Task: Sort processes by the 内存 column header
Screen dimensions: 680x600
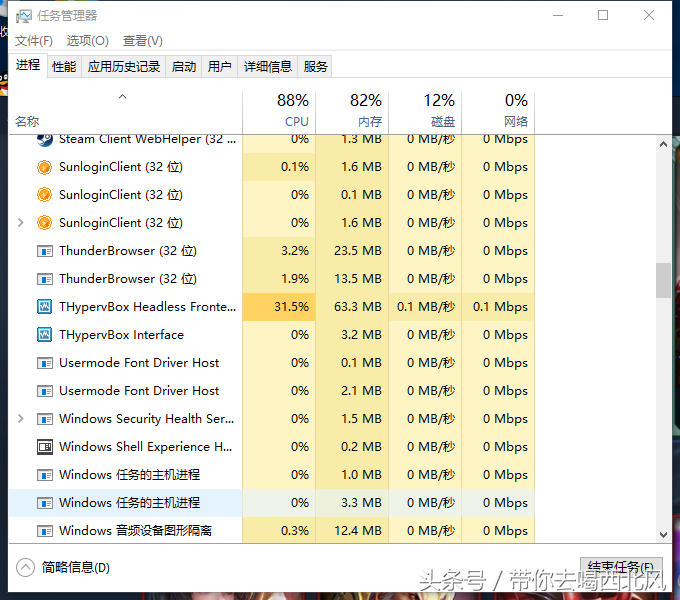Action: (352, 112)
